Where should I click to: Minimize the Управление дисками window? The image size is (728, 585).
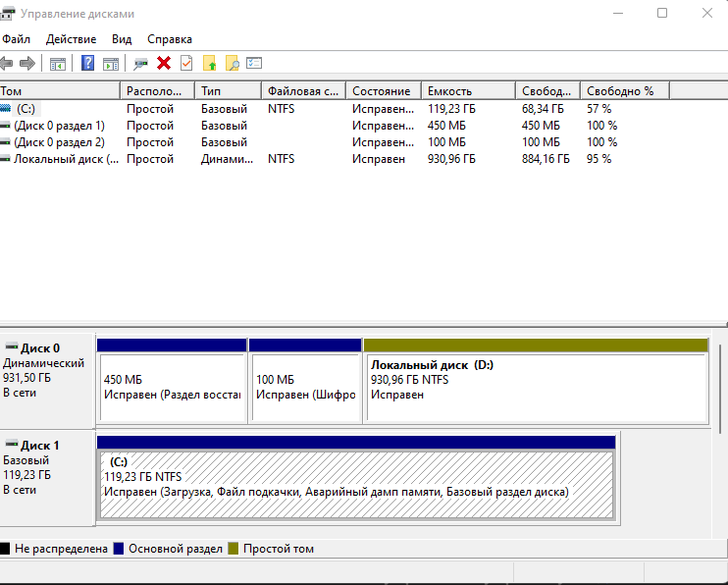(x=617, y=14)
